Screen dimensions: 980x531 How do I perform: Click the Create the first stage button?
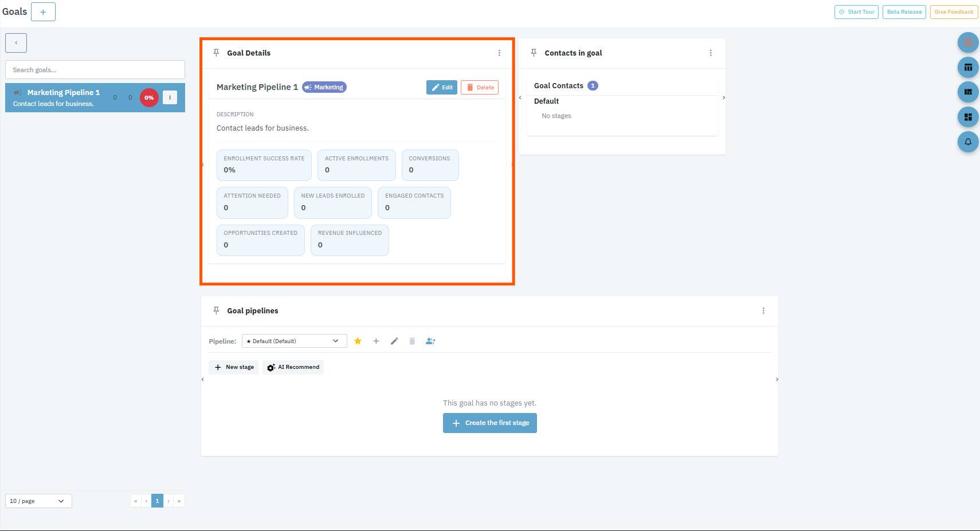coord(490,423)
